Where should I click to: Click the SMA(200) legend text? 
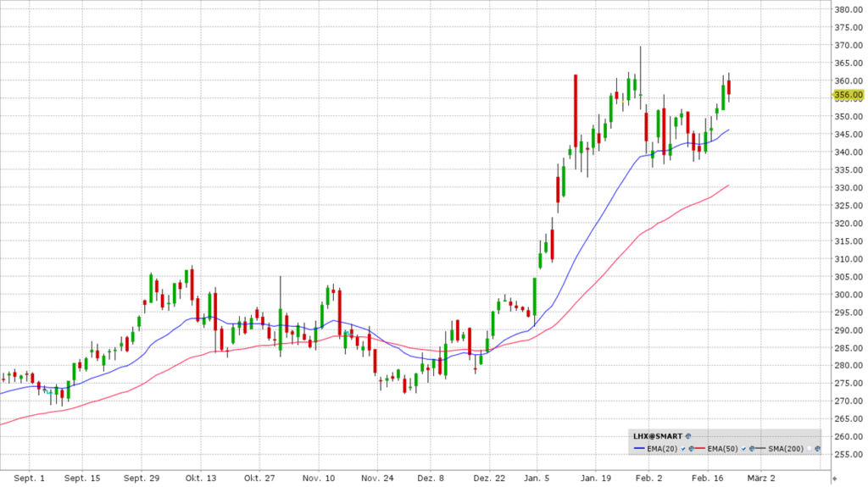786,448
